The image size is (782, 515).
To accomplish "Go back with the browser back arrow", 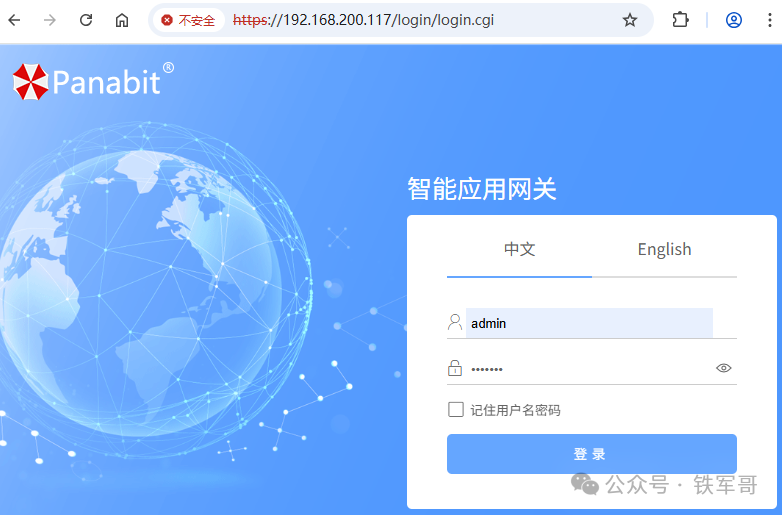I will (x=14, y=20).
